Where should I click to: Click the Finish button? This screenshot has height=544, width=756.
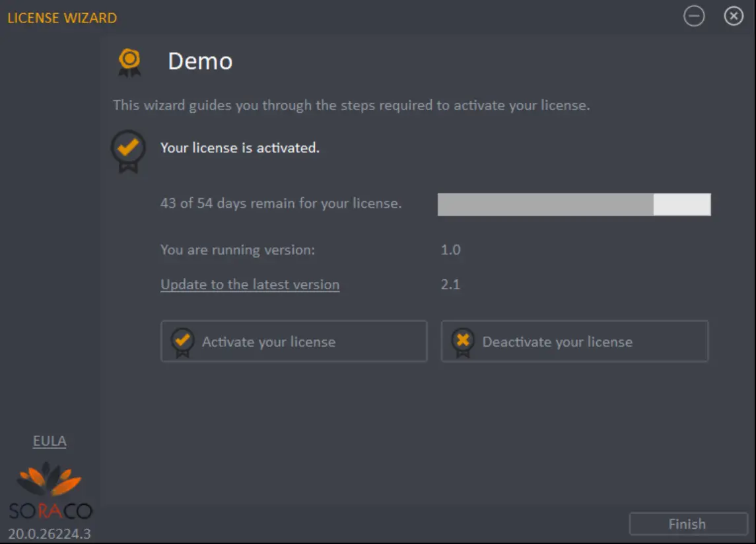click(x=688, y=524)
